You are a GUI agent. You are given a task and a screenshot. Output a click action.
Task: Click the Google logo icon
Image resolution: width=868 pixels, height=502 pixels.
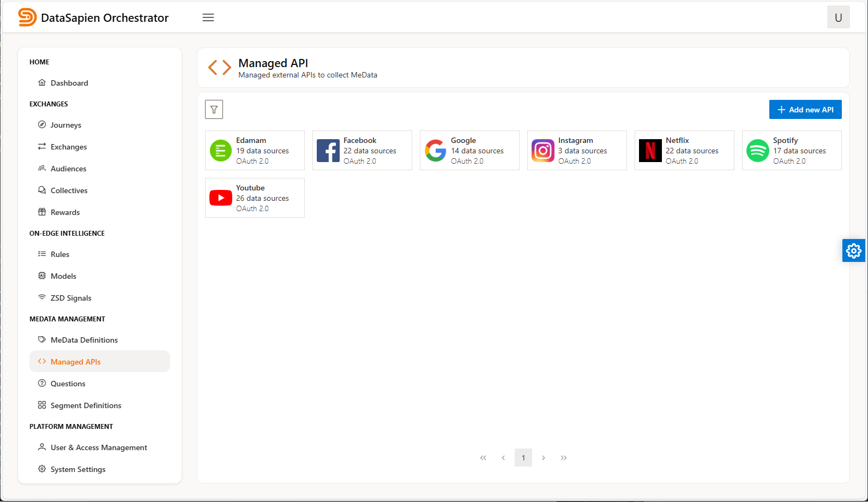pyautogui.click(x=436, y=151)
